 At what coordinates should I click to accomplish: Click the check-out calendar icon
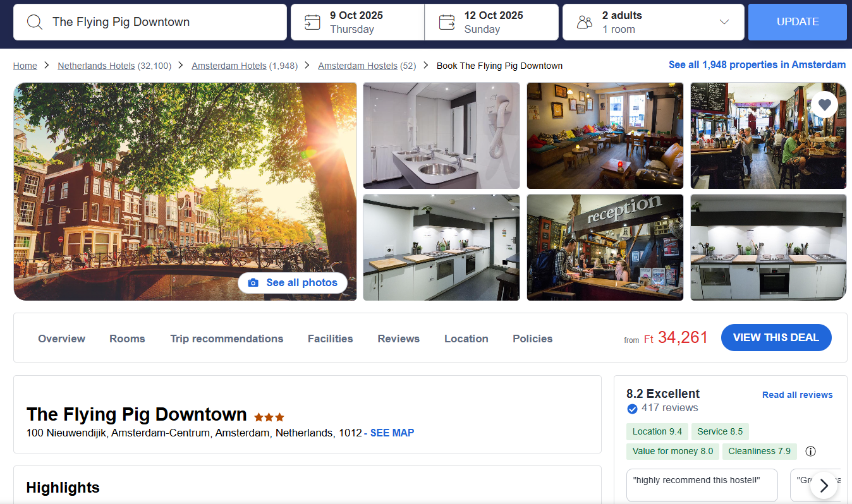447,22
